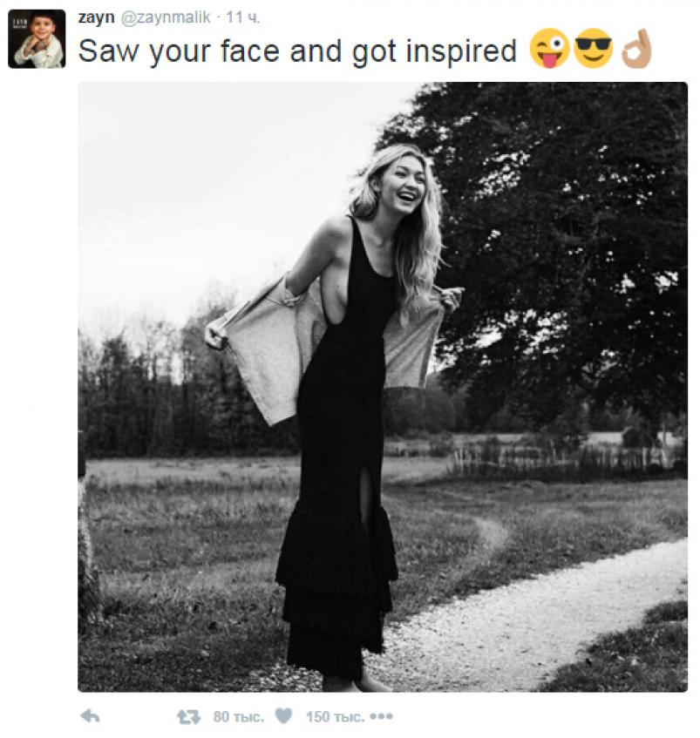Click the reply arrow icon

[90, 716]
